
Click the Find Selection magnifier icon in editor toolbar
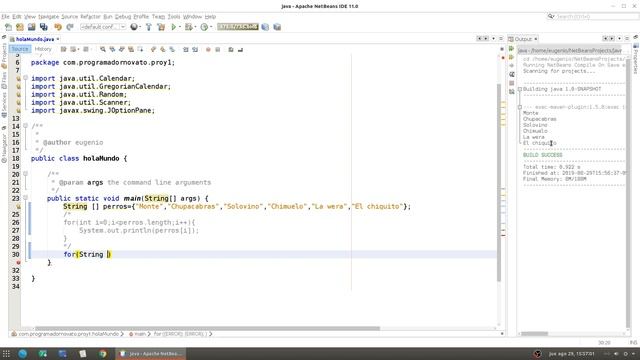pyautogui.click(x=103, y=49)
